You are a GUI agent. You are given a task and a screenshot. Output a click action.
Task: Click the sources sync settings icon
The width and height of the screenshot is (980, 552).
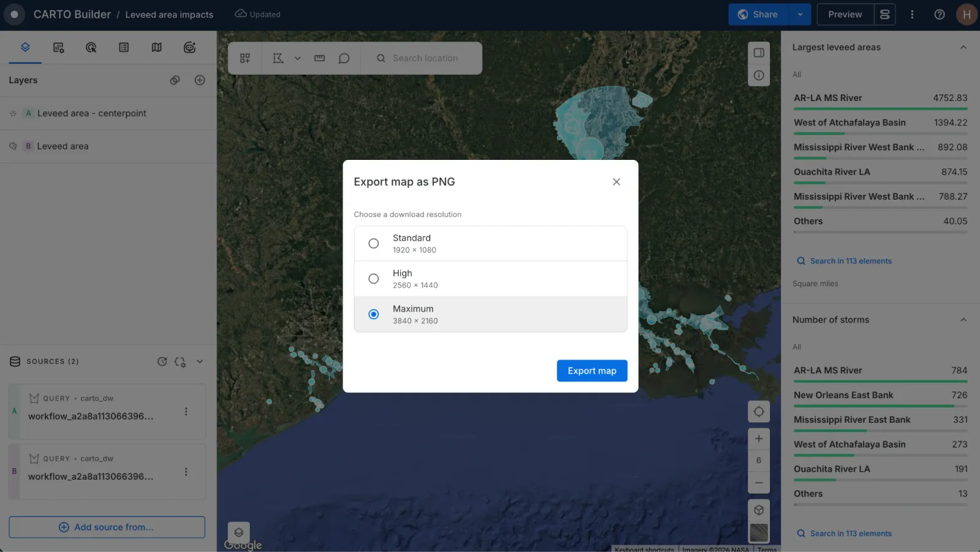pyautogui.click(x=180, y=361)
